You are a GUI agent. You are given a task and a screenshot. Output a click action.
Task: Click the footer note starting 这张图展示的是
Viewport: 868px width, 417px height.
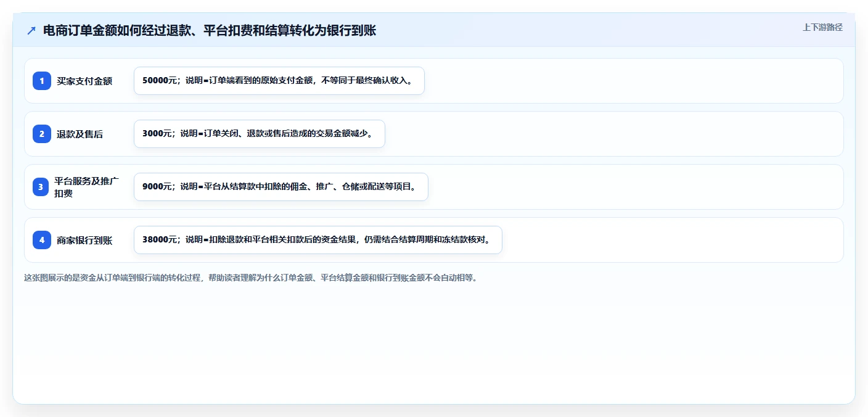[x=251, y=278]
